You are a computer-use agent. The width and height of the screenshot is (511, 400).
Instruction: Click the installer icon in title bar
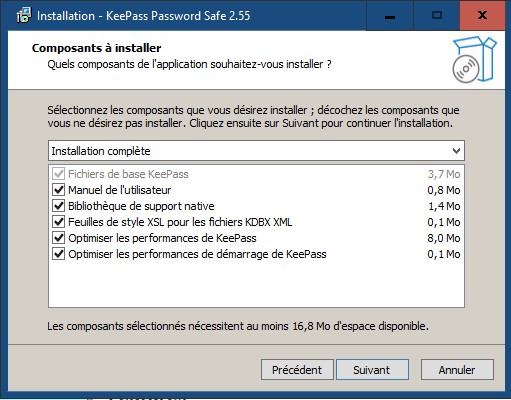point(24,15)
